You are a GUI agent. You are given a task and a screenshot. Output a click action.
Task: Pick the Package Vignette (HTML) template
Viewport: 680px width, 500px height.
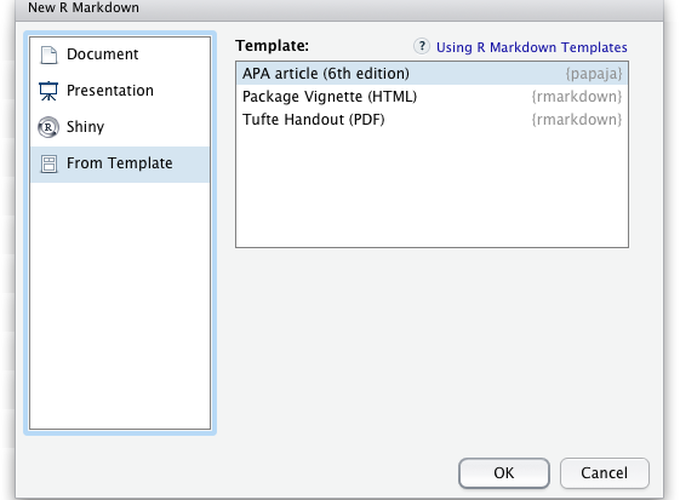click(330, 97)
